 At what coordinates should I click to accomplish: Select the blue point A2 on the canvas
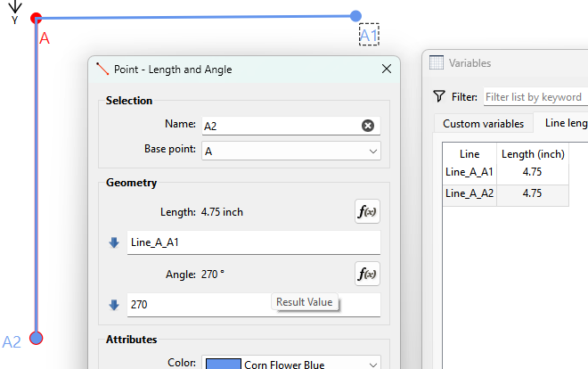36,338
